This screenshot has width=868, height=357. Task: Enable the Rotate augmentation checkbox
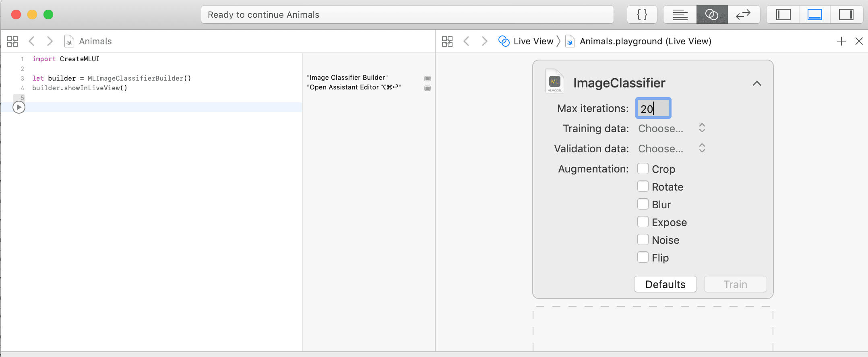click(x=643, y=186)
